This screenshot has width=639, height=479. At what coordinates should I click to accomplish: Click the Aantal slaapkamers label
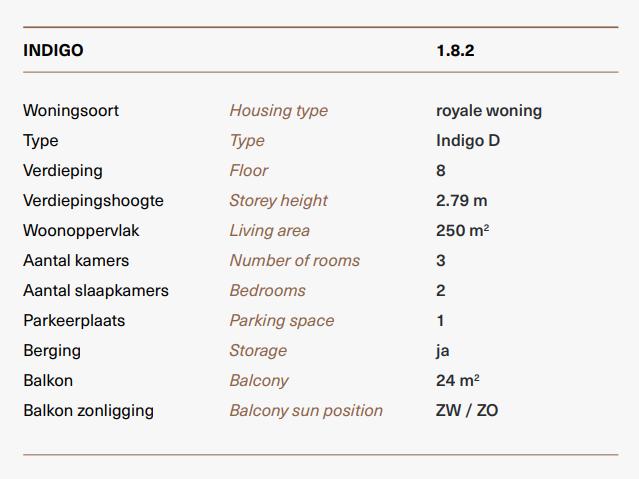coord(96,291)
